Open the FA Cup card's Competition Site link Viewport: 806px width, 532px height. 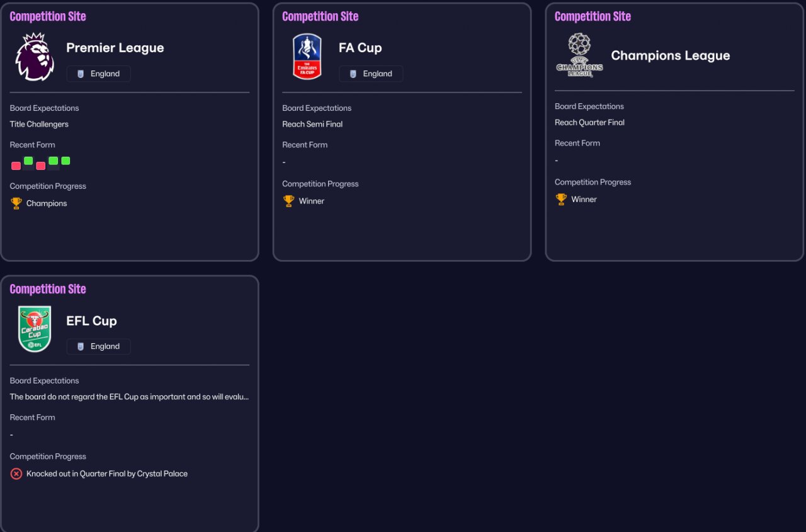(x=320, y=16)
